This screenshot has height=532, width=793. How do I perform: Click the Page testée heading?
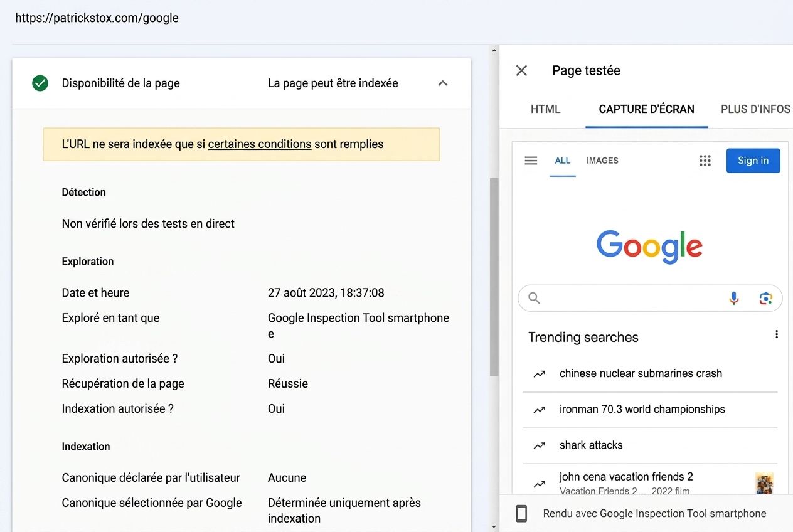[586, 70]
